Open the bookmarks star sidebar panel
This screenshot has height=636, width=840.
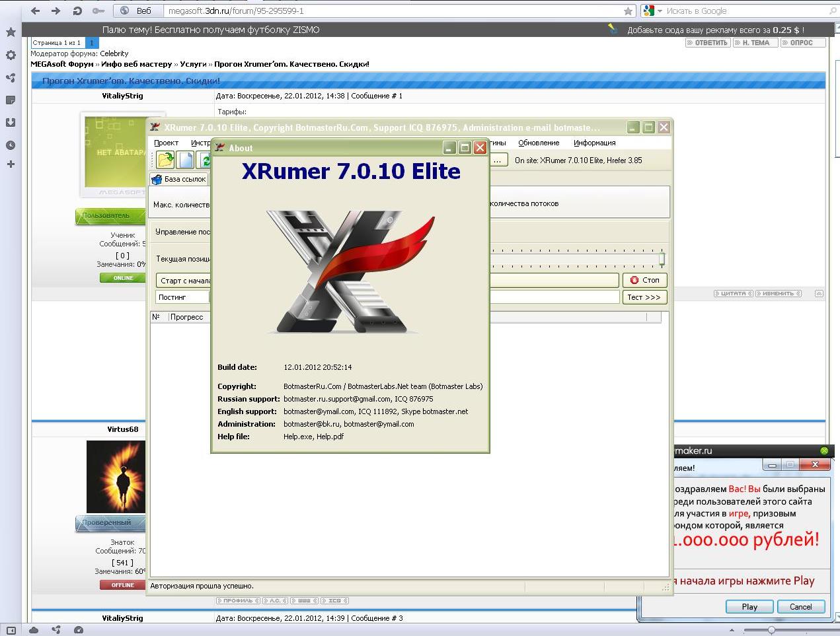11,32
